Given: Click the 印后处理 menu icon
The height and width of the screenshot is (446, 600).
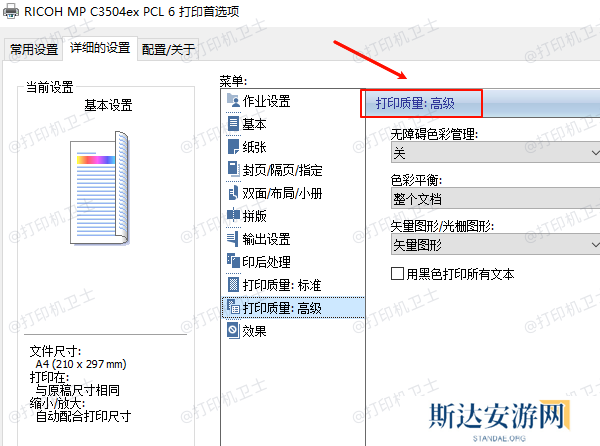Looking at the screenshot, I should tap(233, 261).
